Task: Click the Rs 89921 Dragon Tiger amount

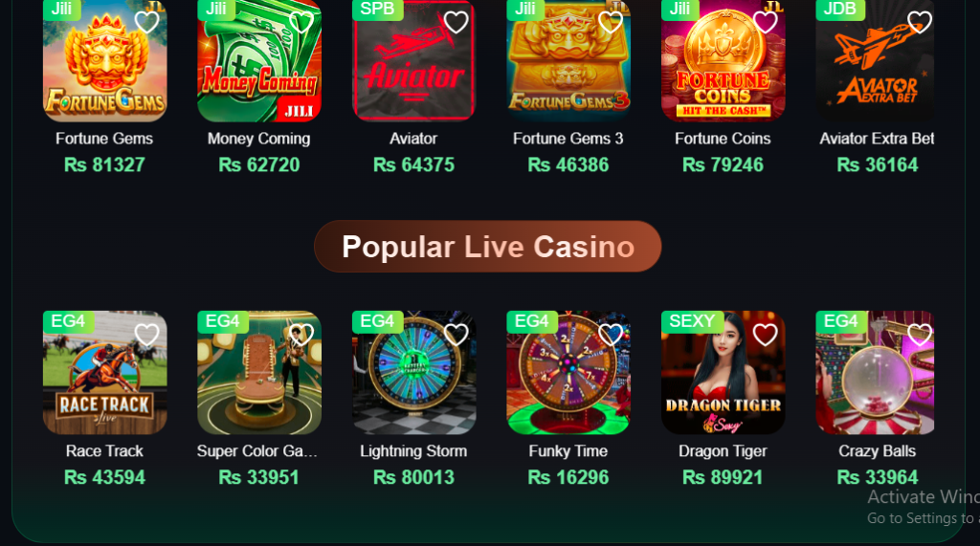Action: coord(723,477)
